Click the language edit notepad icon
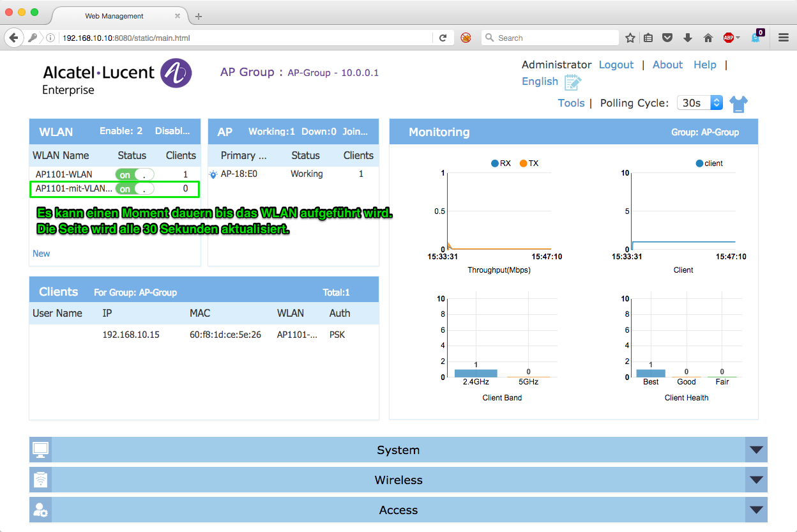 573,82
